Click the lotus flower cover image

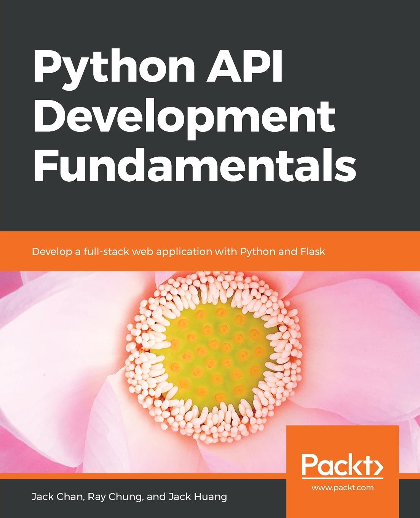[210, 372]
